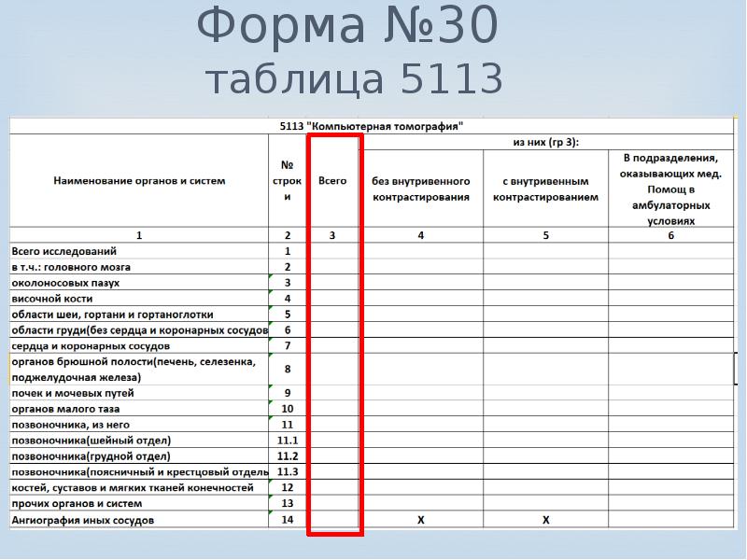Viewport: 747px width, 560px height.
Task: Click the "таблица 5113" subtitle text
Action: tap(354, 81)
